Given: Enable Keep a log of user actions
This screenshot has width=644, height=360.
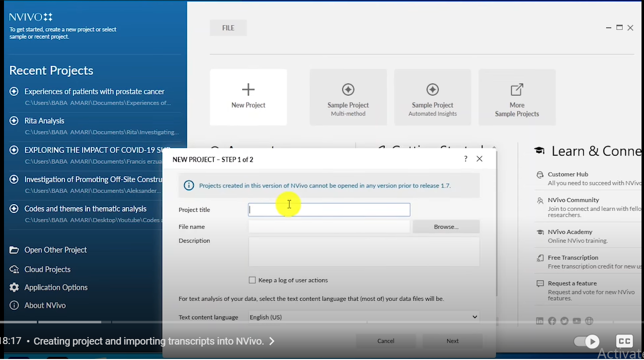Looking at the screenshot, I should (x=252, y=280).
